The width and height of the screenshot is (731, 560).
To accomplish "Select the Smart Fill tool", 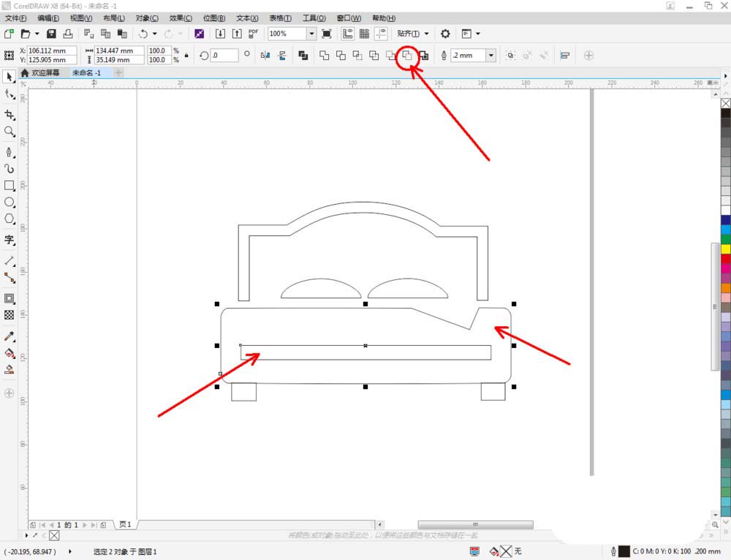I will pyautogui.click(x=9, y=370).
